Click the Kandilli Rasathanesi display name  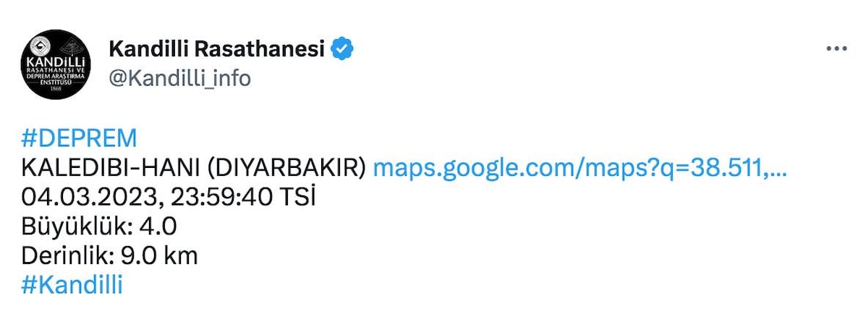(216, 48)
